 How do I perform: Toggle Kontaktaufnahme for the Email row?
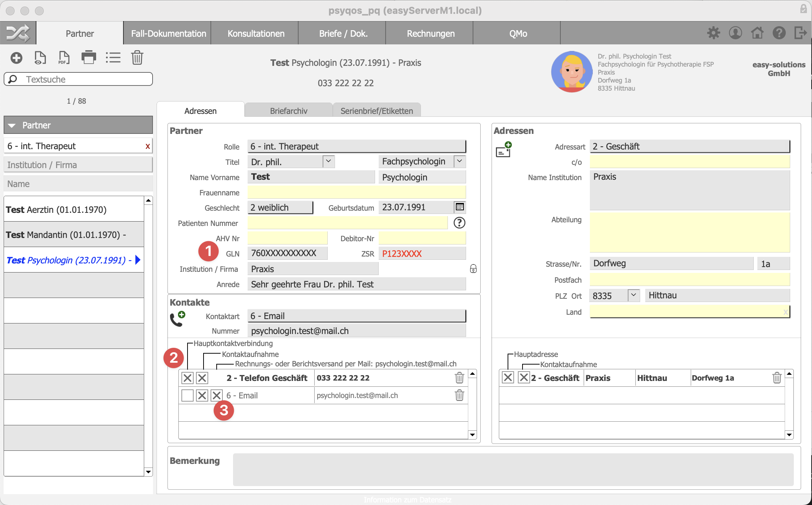(202, 395)
